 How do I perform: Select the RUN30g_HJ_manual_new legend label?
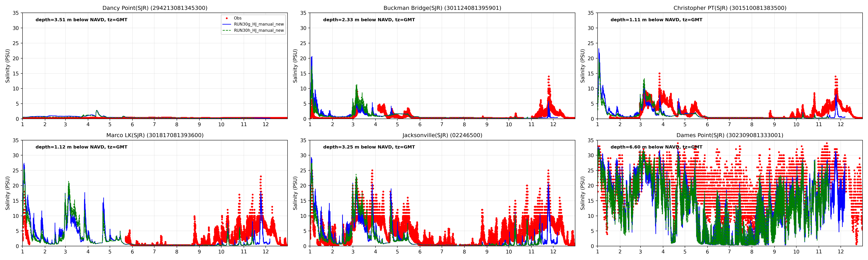[x=259, y=24]
